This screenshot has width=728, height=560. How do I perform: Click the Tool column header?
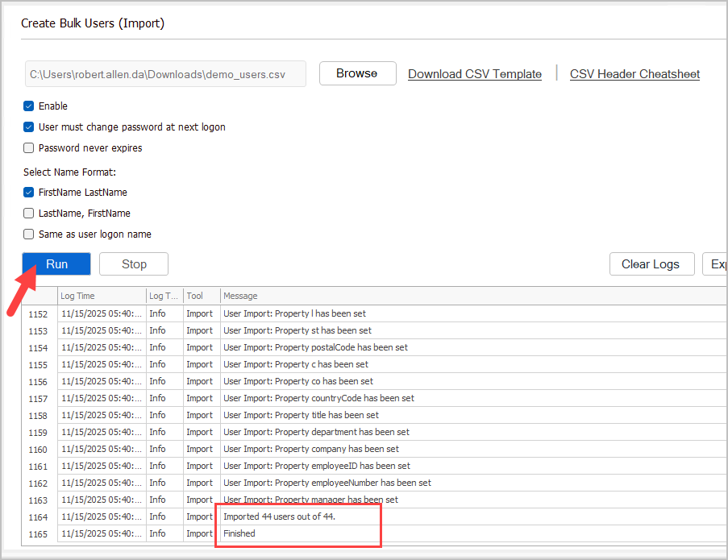(x=200, y=297)
